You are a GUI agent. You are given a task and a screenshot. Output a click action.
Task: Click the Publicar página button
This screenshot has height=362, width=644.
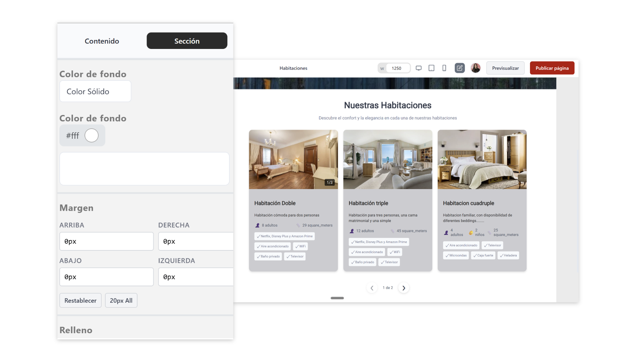coord(552,68)
